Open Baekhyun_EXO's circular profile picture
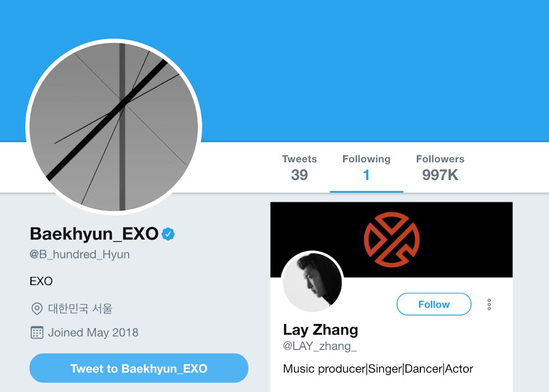The width and height of the screenshot is (549, 392). [x=114, y=127]
